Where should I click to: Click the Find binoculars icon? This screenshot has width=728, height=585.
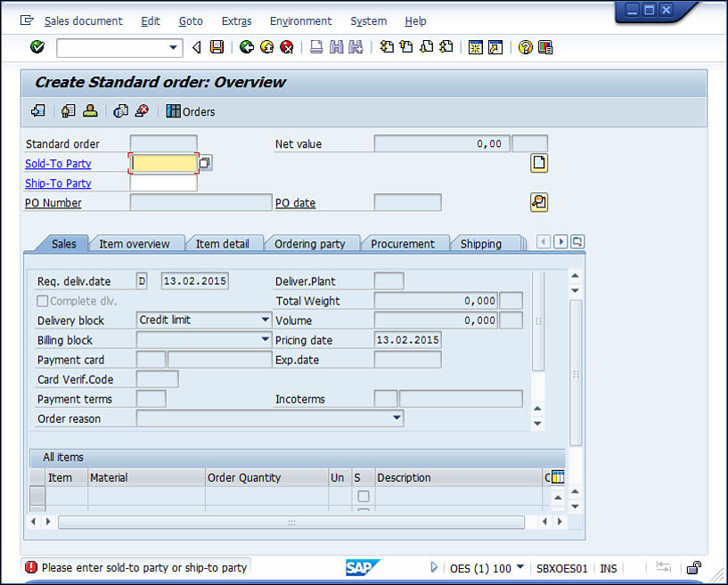click(x=336, y=47)
